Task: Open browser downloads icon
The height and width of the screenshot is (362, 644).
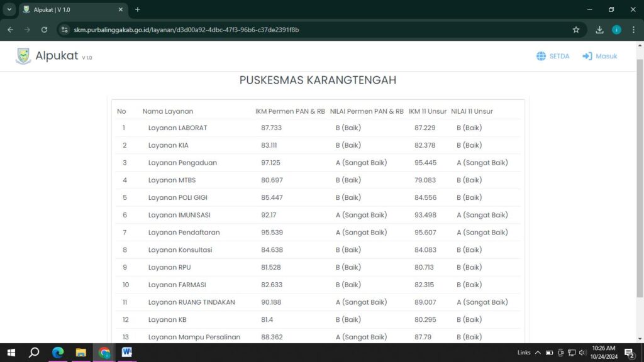Action: (599, 30)
